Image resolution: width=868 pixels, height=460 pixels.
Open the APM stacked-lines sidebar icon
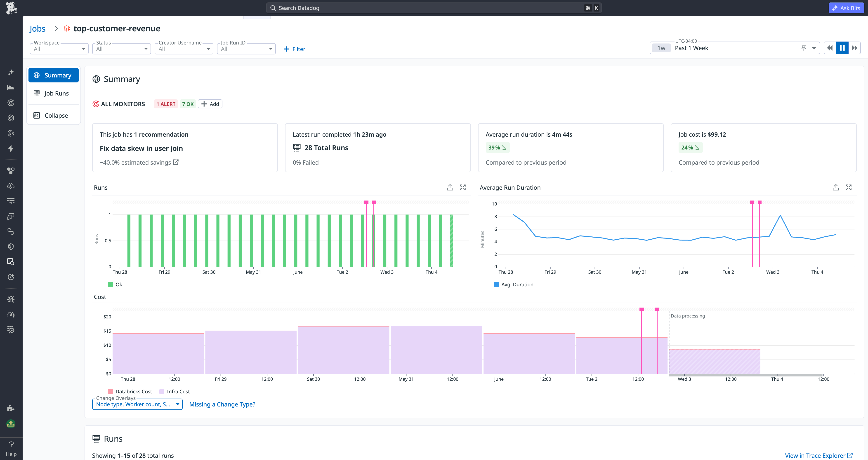[x=11, y=201]
